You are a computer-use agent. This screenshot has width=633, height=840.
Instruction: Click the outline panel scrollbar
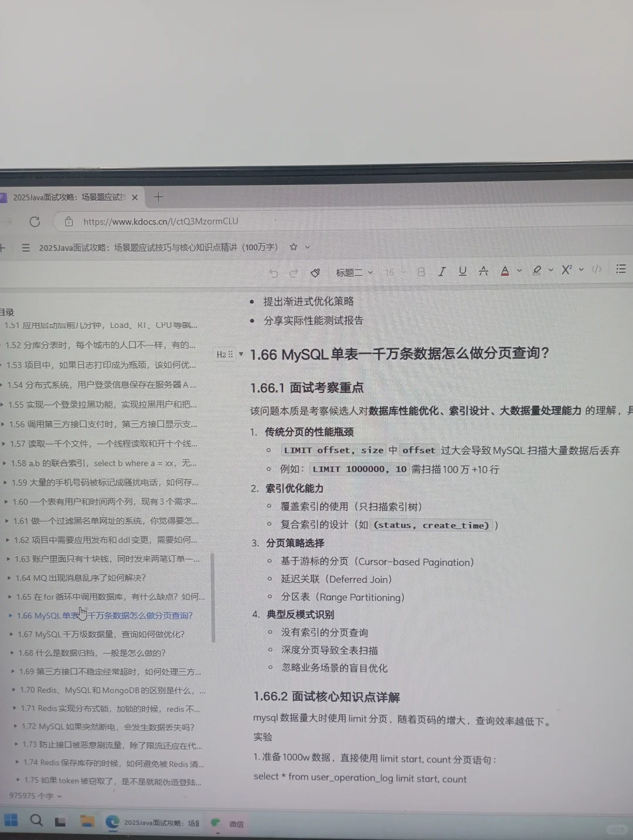click(x=212, y=597)
